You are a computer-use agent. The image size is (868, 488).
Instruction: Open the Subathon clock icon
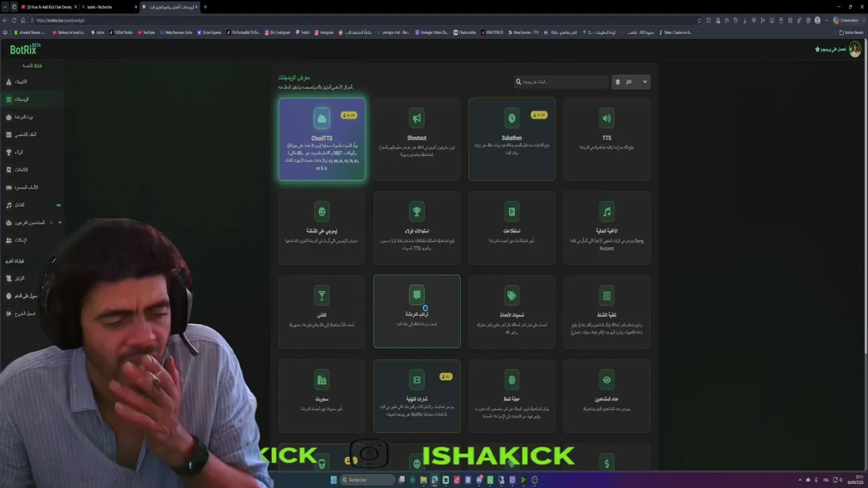pyautogui.click(x=512, y=119)
